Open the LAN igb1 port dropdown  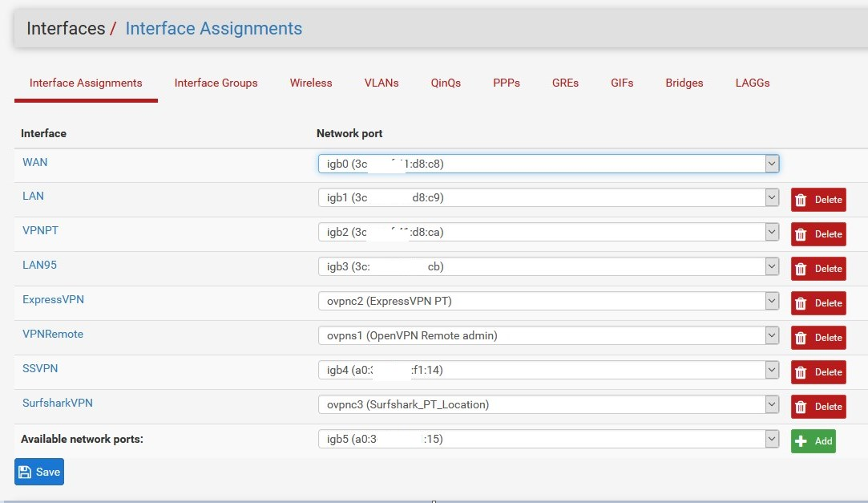(548, 198)
